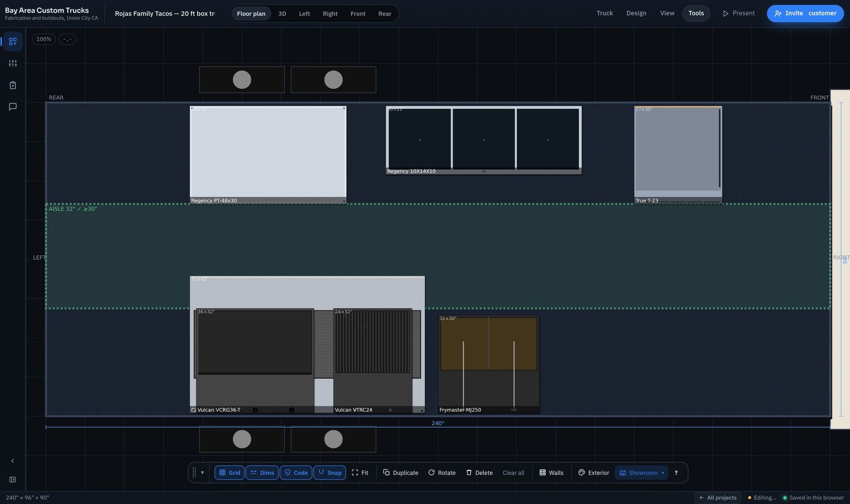Clear all items from the plan
This screenshot has width=850, height=504.
pyautogui.click(x=513, y=473)
